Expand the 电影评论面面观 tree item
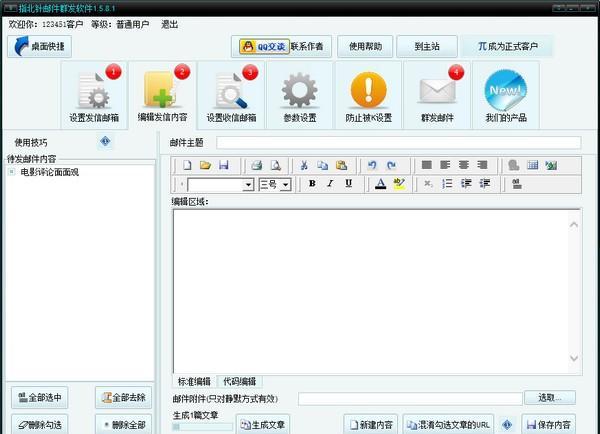 click(11, 172)
